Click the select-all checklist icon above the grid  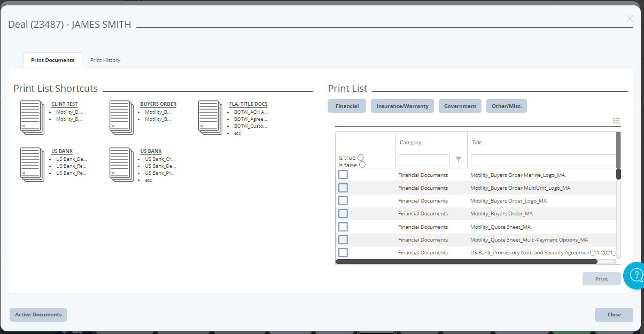[616, 121]
